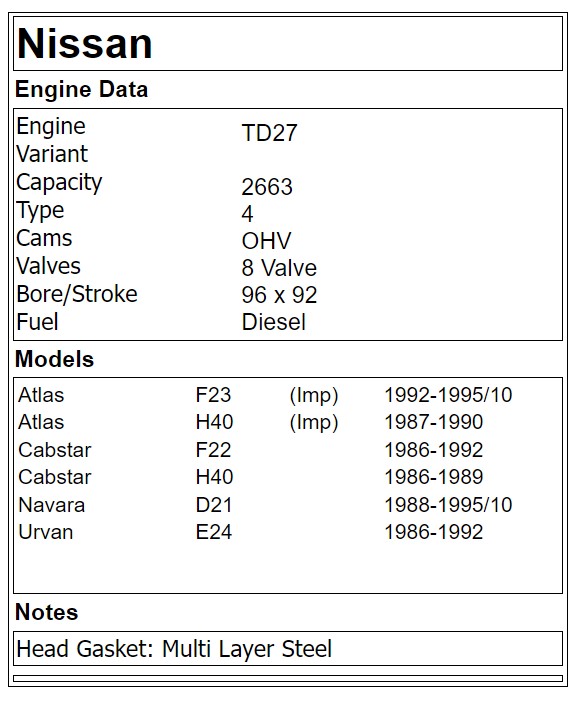Select the capacity value 2663
Image resolution: width=574 pixels, height=710 pixels.
point(267,187)
